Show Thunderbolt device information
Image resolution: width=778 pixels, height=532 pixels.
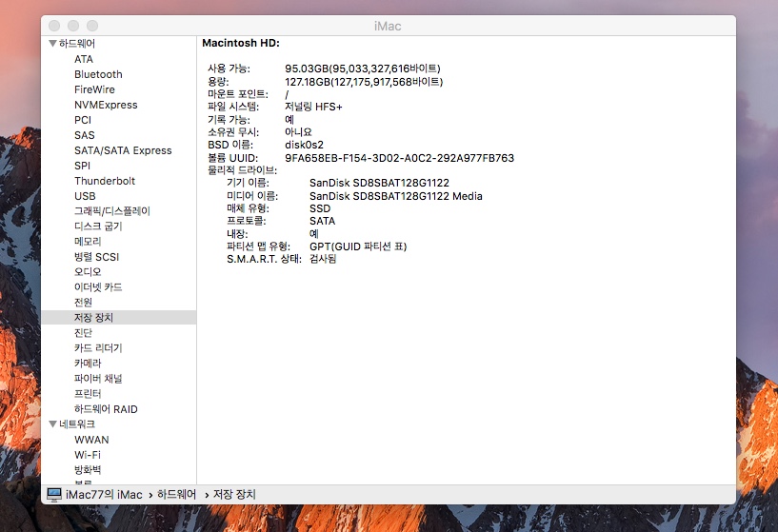pos(105,181)
